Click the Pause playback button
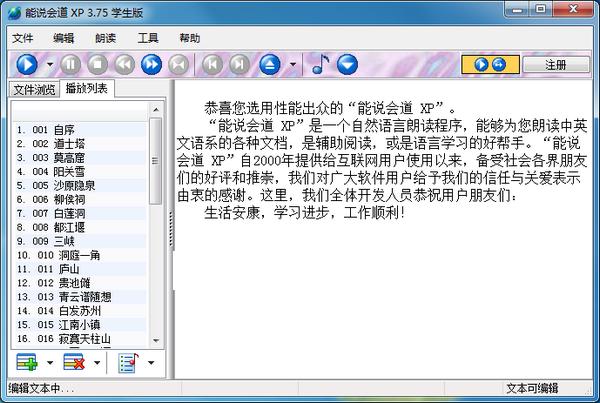This screenshot has width=600, height=403. tap(70, 64)
